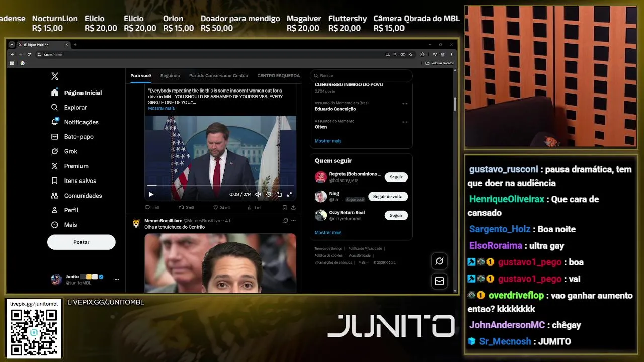This screenshot has height=362, width=644.
Task: View analytics of the video post
Action: pyautogui.click(x=254, y=207)
